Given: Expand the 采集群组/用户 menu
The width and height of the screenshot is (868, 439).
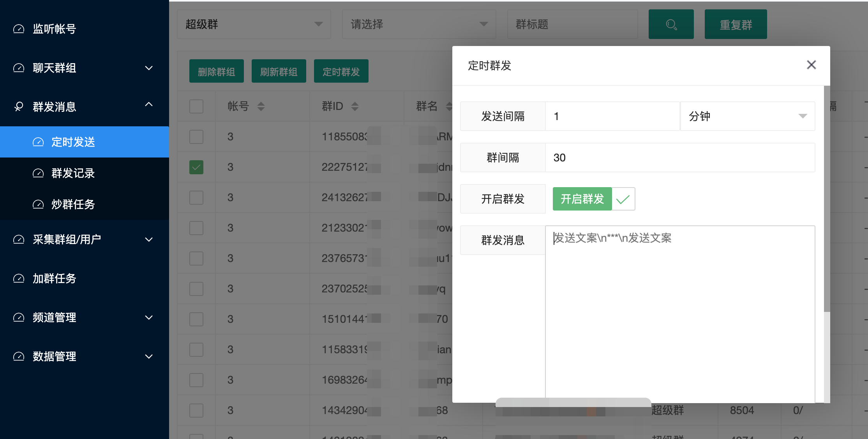Looking at the screenshot, I should pos(149,239).
